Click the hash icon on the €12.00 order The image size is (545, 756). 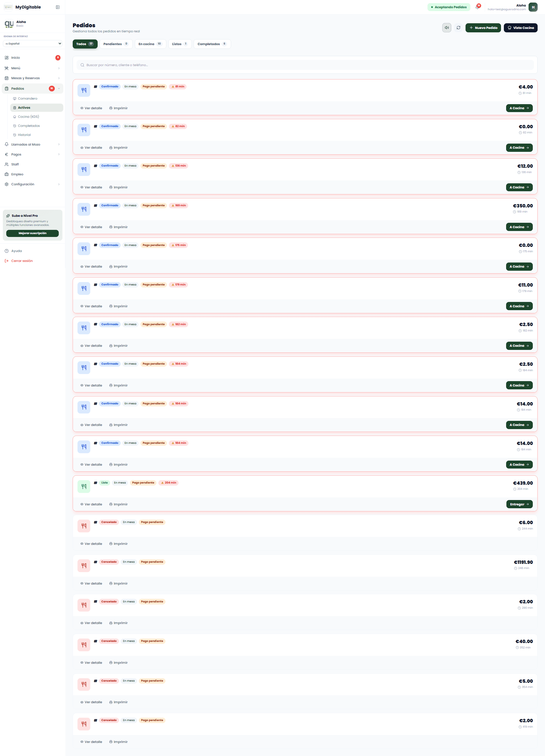coord(95,166)
